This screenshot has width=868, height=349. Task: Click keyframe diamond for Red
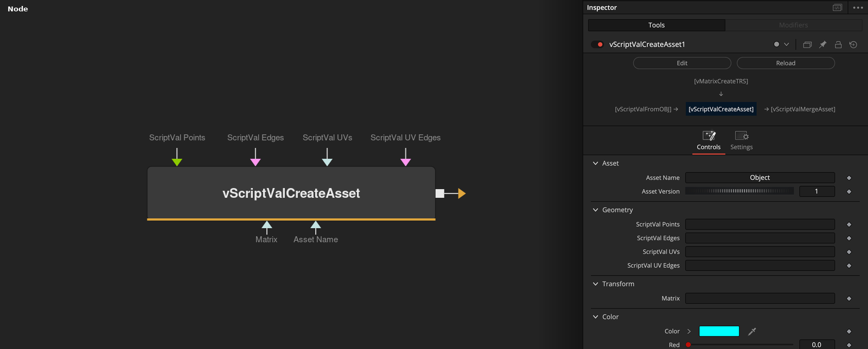(x=849, y=345)
